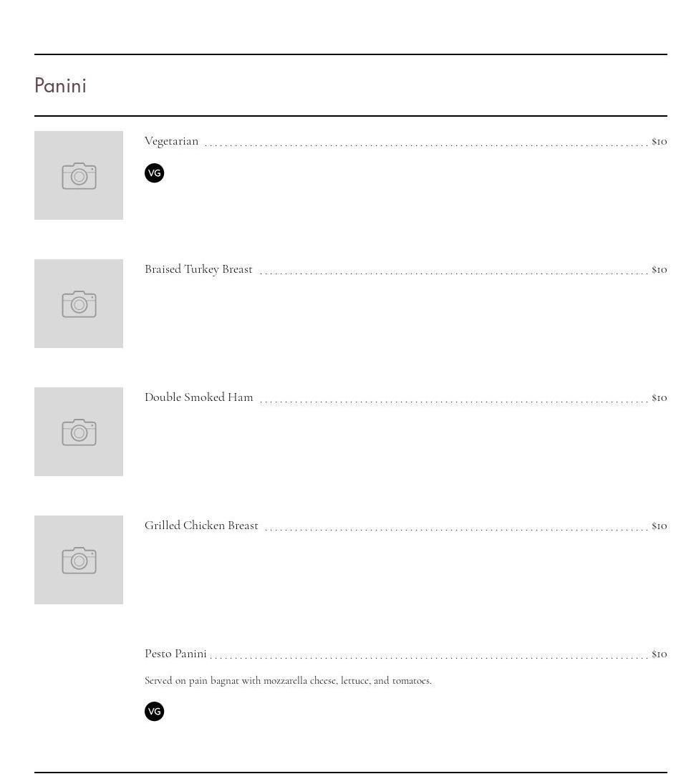Open the Braised Turkey Breast menu item
The height and width of the screenshot is (784, 691).
[x=198, y=269]
